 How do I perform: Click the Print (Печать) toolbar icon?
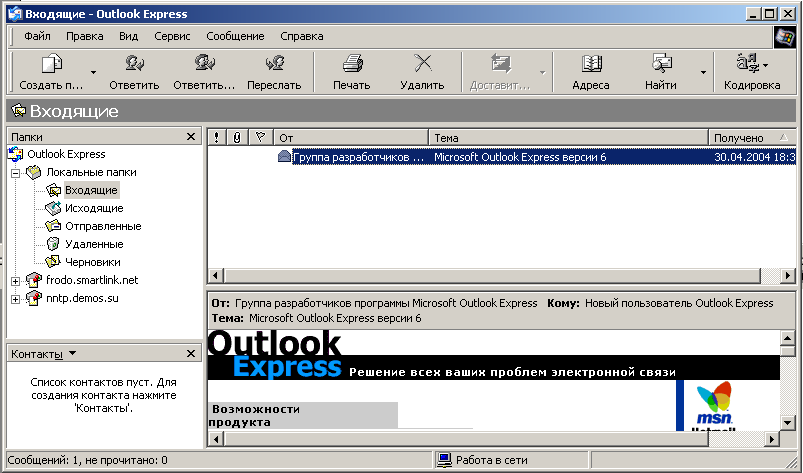click(x=352, y=63)
